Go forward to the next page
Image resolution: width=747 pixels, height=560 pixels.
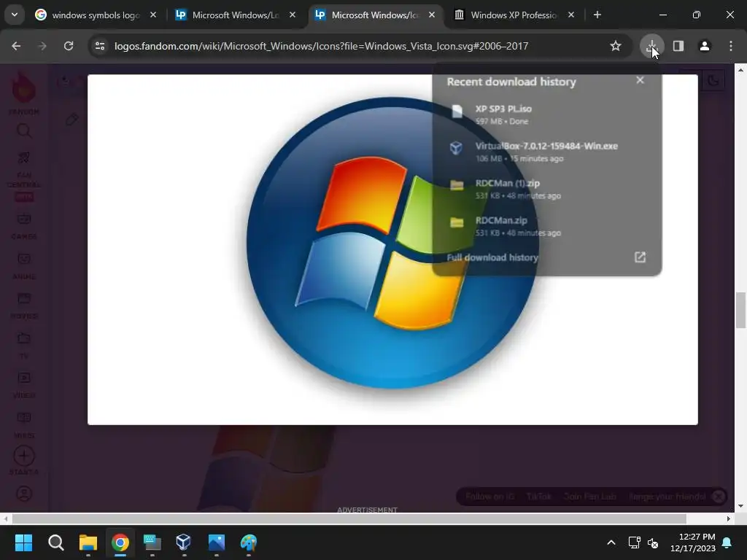42,46
